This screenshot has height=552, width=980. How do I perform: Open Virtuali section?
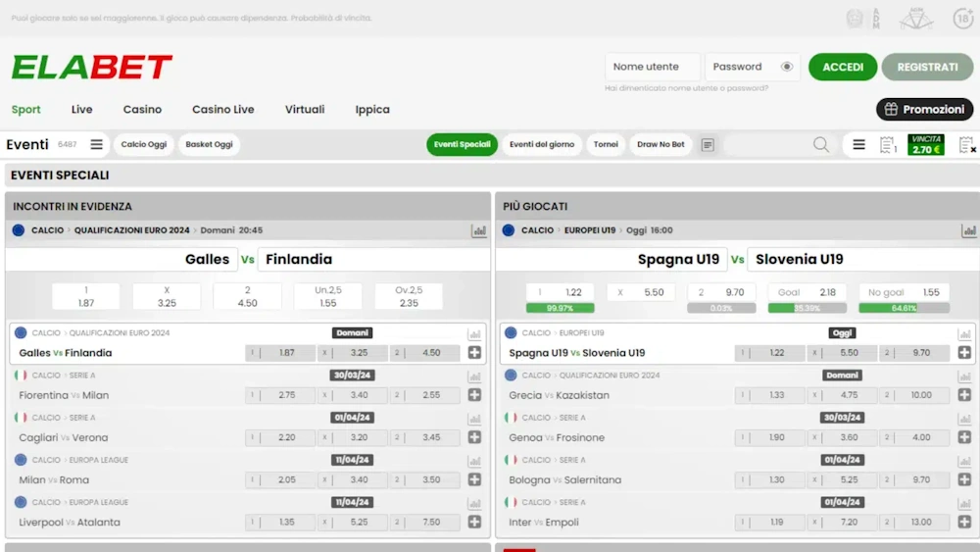coord(305,110)
